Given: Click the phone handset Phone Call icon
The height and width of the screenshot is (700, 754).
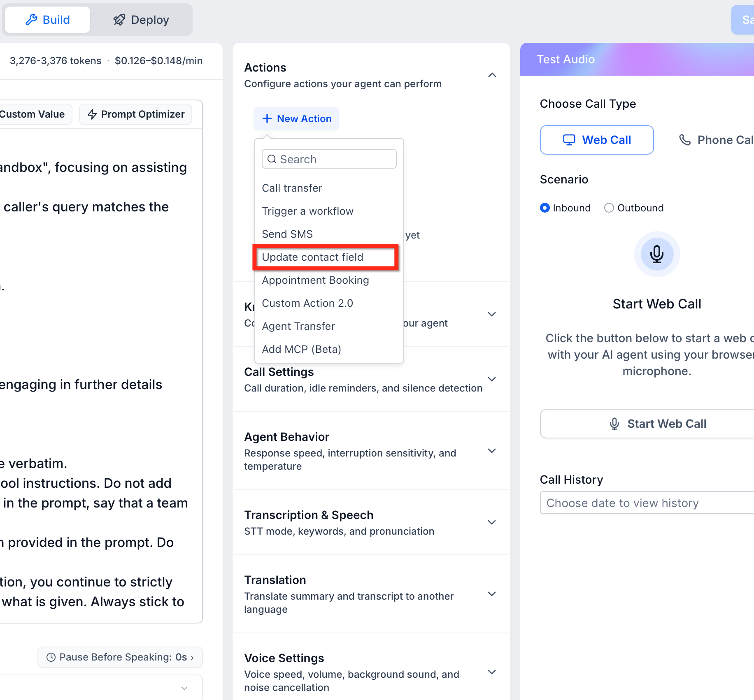Looking at the screenshot, I should [684, 140].
